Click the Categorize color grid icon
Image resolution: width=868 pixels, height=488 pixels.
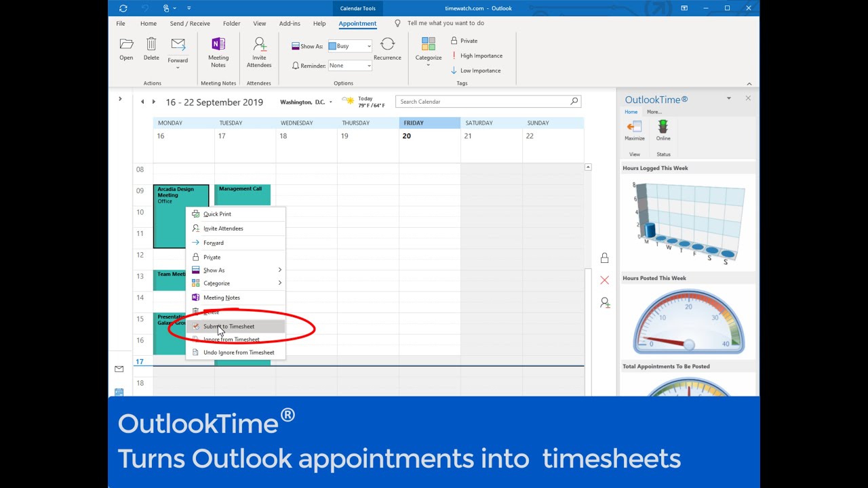[x=429, y=44]
